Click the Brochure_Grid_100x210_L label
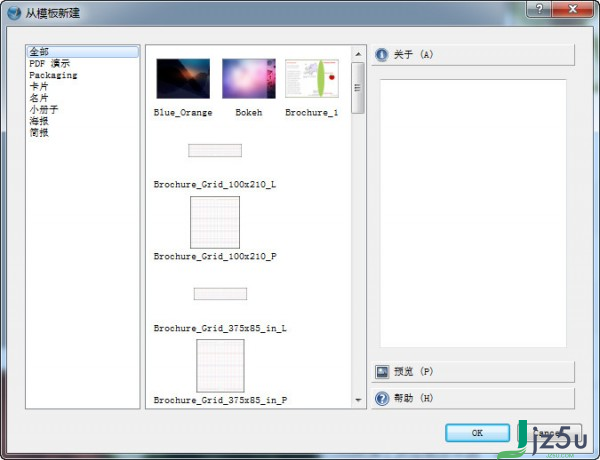Image resolution: width=600 pixels, height=460 pixels. click(215, 184)
